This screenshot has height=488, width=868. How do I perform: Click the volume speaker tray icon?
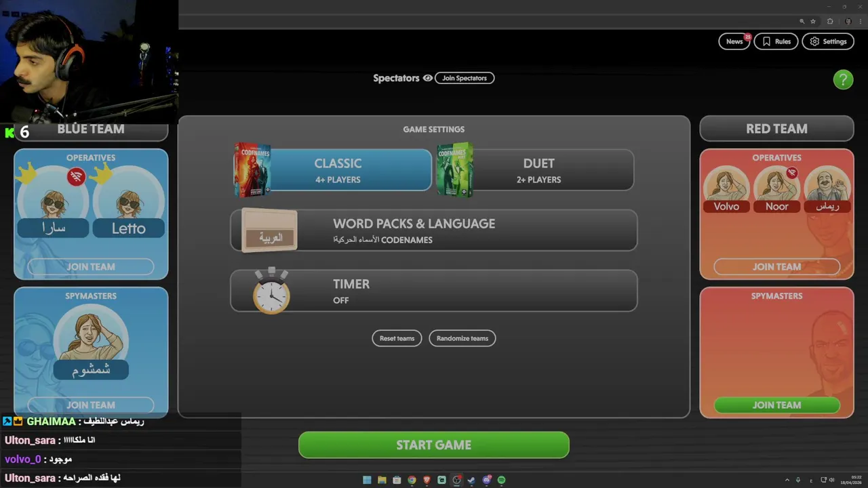(x=831, y=480)
